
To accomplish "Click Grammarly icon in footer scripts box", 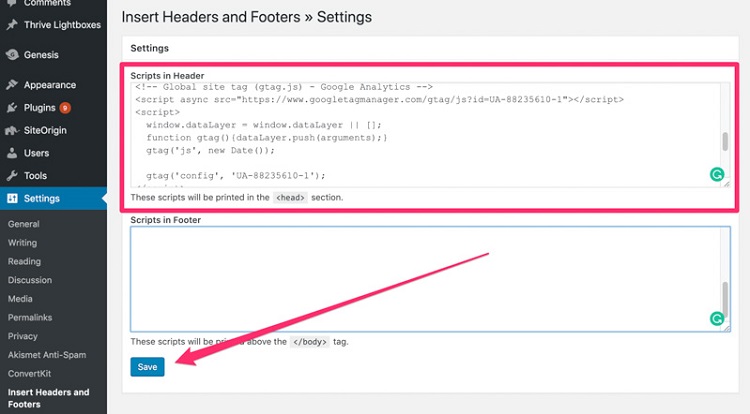I will tap(717, 318).
